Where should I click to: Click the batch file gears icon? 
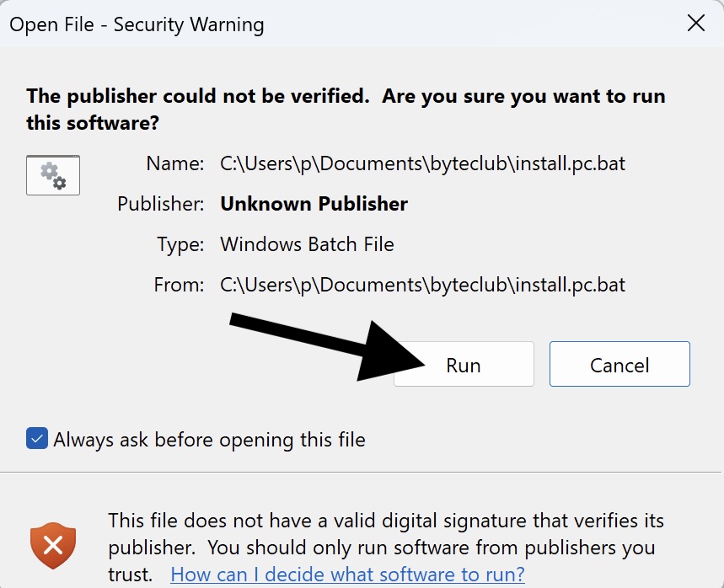[x=53, y=174]
